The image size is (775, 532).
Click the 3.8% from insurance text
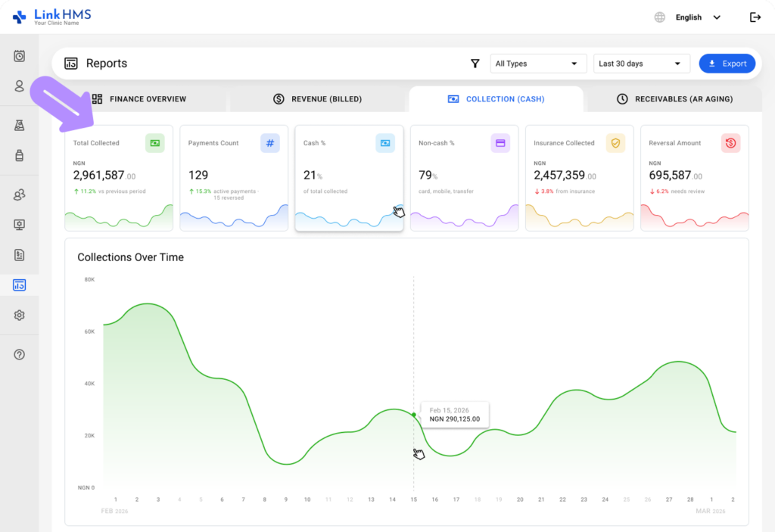tap(564, 191)
